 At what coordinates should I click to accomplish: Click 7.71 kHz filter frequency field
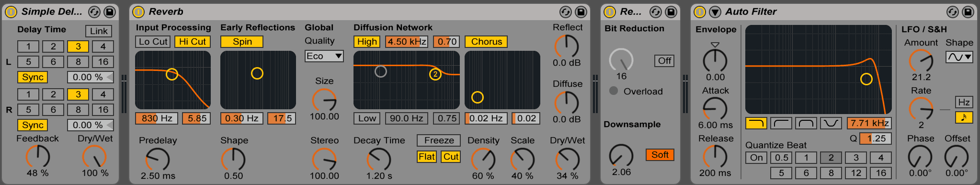[x=869, y=123]
